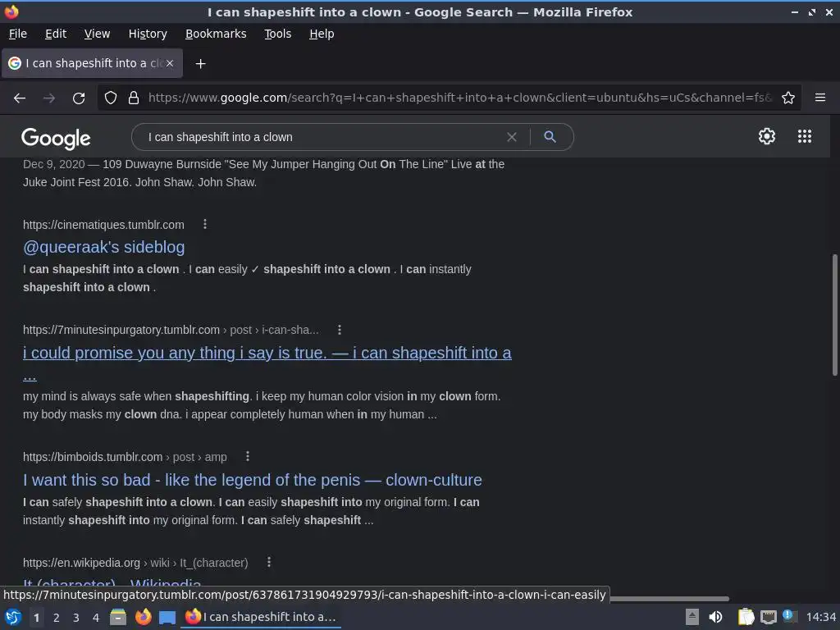The height and width of the screenshot is (630, 840).
Task: Open options for bimboids.tumblr.com result
Action: pyautogui.click(x=247, y=456)
